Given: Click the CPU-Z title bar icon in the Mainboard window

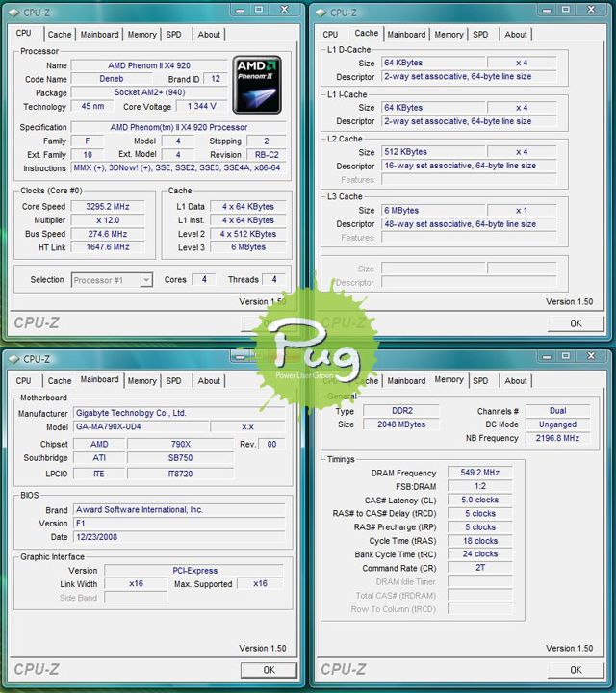Looking at the screenshot, I should 13,359.
